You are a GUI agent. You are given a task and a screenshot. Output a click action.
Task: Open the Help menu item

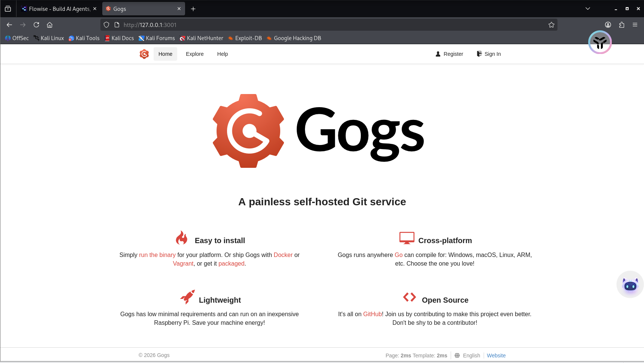(x=222, y=54)
